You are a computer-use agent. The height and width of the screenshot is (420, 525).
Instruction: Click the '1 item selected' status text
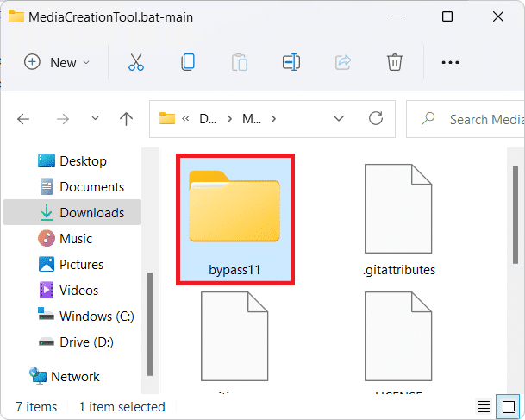click(122, 407)
